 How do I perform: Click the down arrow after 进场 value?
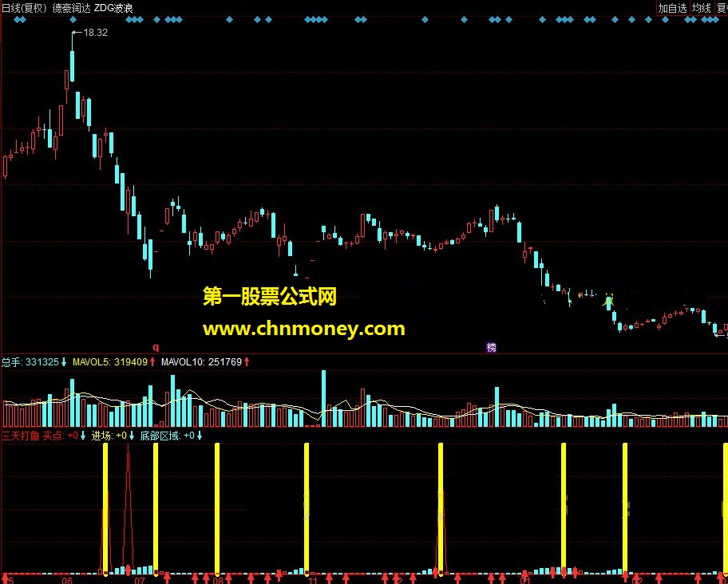tap(132, 436)
